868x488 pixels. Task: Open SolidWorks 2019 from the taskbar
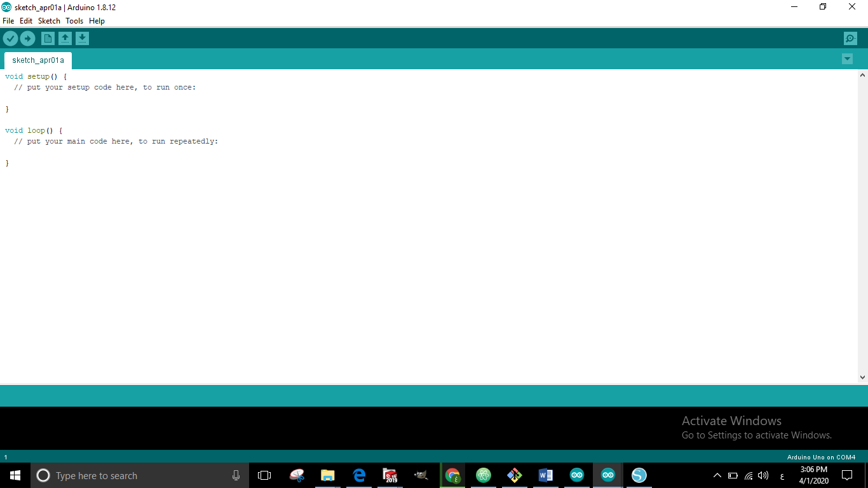(x=390, y=475)
